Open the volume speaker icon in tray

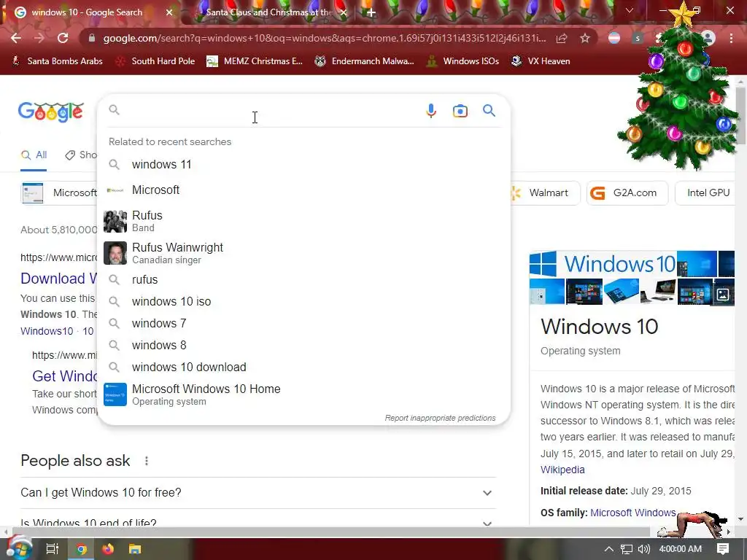[x=643, y=549]
